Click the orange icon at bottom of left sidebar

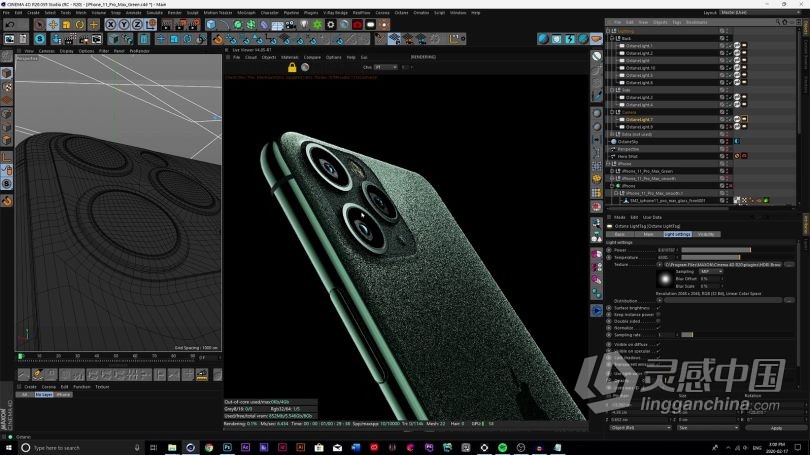tap(7, 201)
